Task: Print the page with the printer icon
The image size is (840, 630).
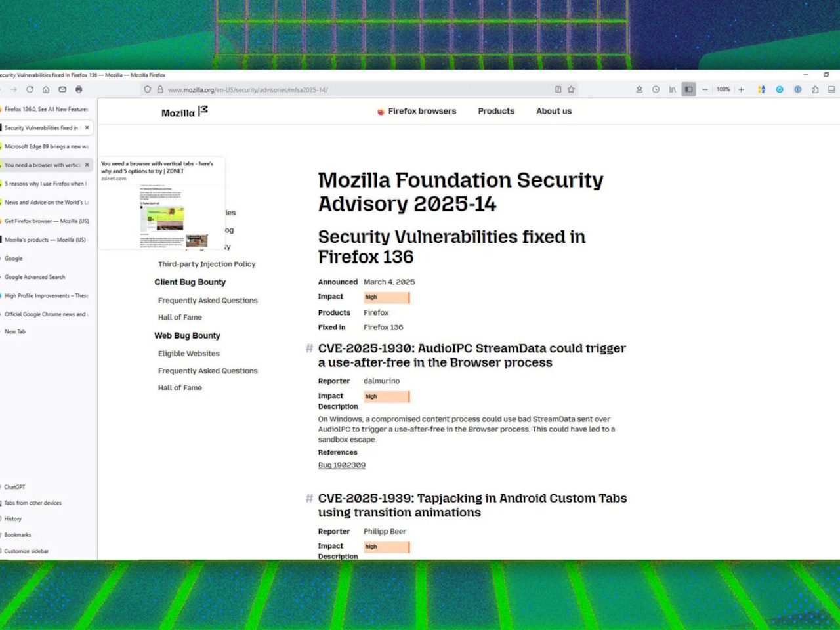Action: tap(79, 89)
